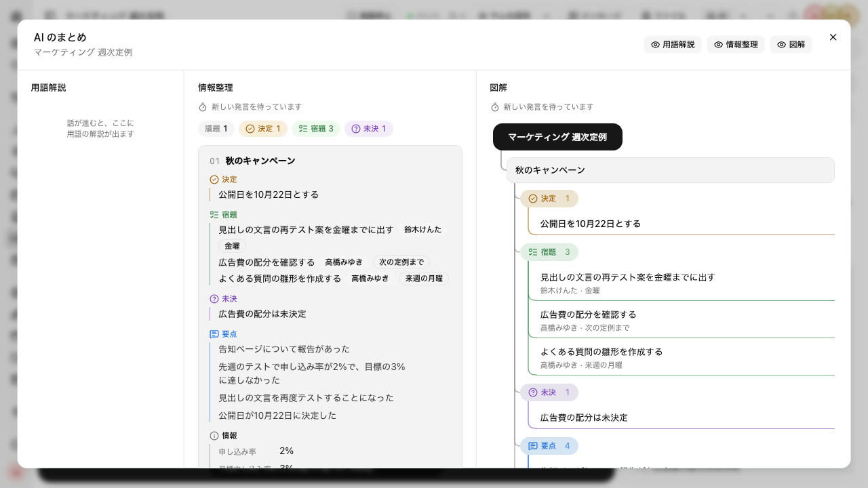Select 公開日を10月22日とする item in the diagram
The image size is (868, 488).
(682, 224)
